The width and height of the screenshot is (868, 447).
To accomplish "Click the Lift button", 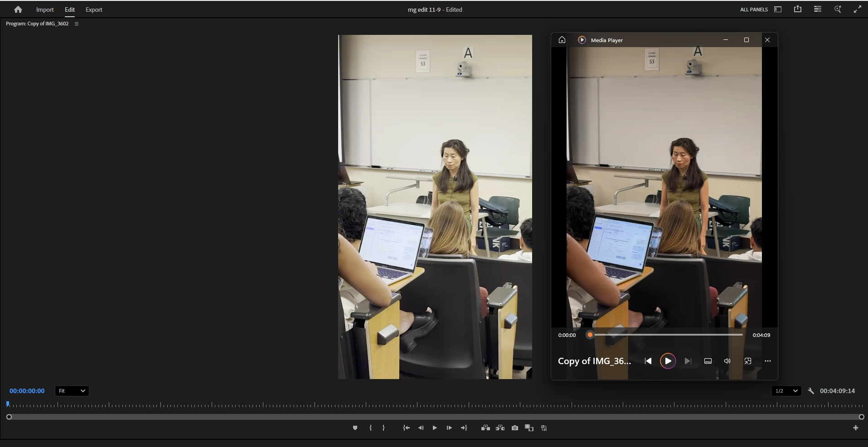I will click(485, 428).
